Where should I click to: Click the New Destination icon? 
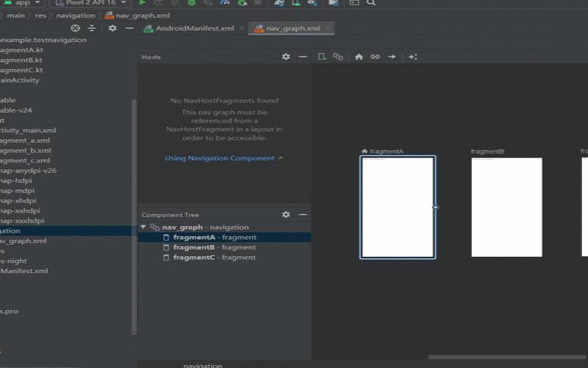(x=322, y=57)
